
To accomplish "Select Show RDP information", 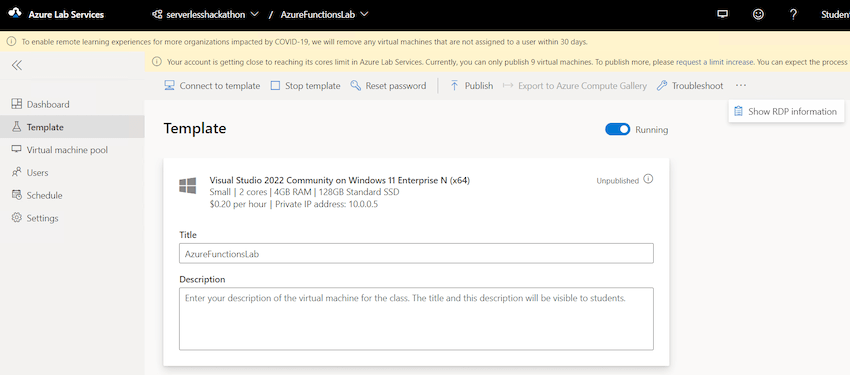I will point(786,111).
